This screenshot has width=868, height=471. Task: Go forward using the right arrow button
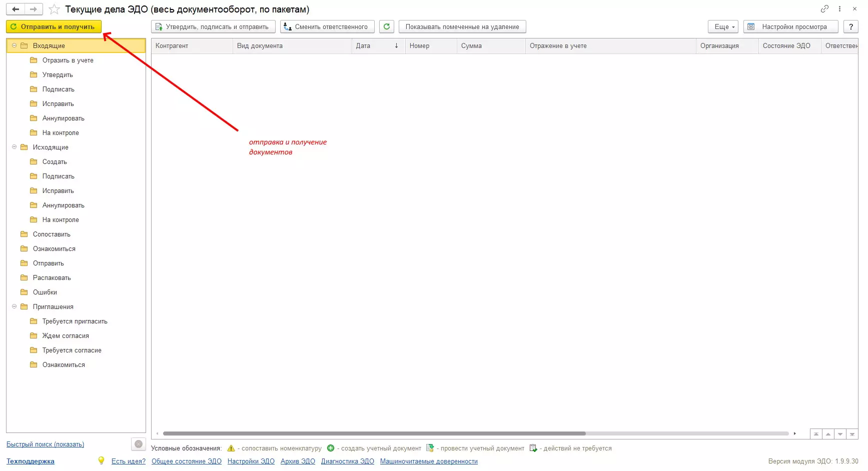pos(34,9)
